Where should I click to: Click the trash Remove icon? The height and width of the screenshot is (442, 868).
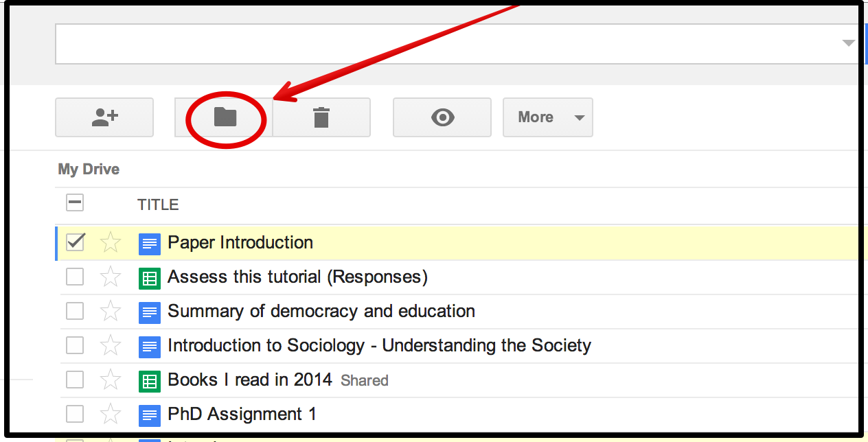click(321, 117)
